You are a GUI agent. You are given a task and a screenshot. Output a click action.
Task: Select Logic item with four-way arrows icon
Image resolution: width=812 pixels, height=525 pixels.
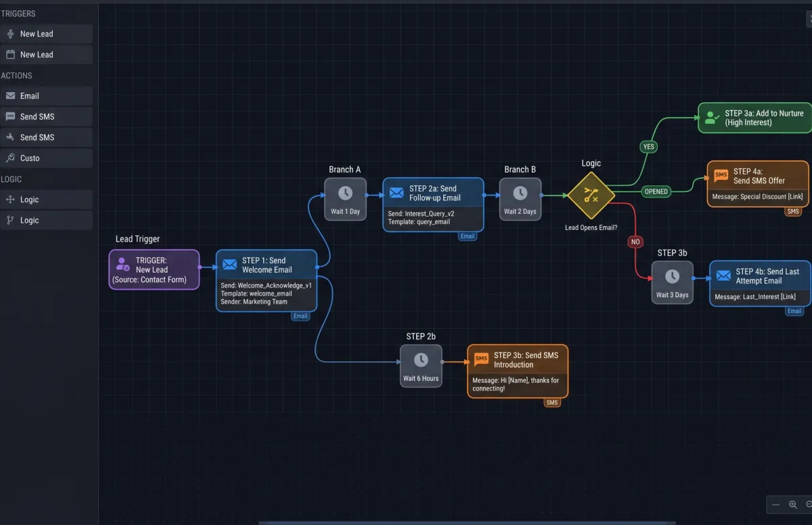[46, 200]
